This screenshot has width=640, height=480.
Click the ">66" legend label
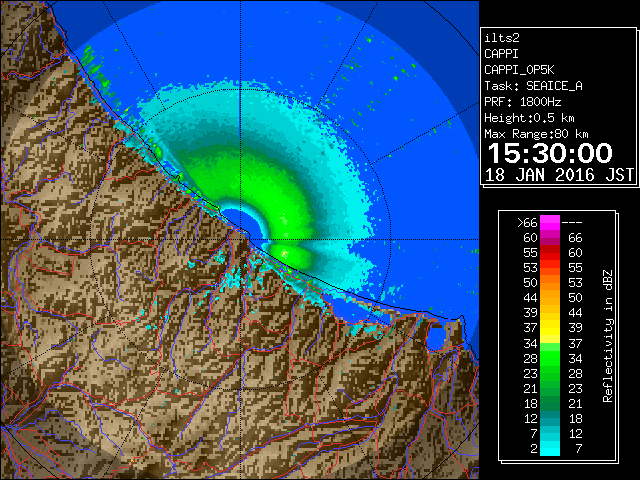click(x=527, y=223)
